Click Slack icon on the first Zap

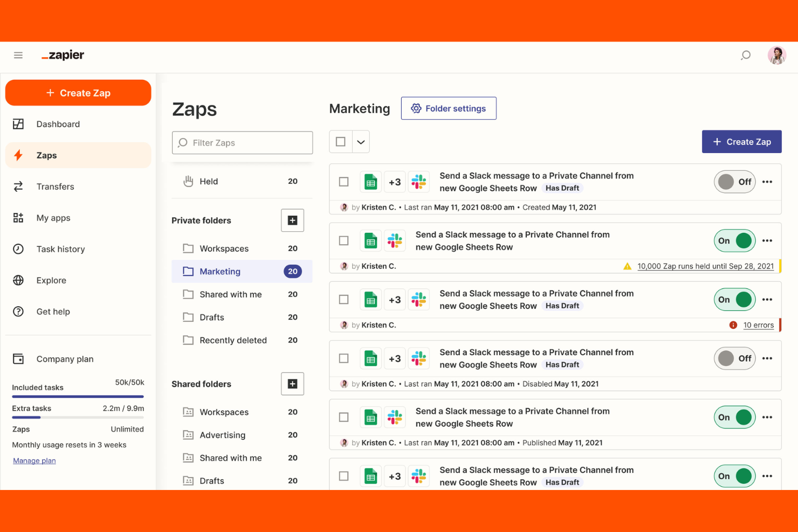tap(419, 182)
